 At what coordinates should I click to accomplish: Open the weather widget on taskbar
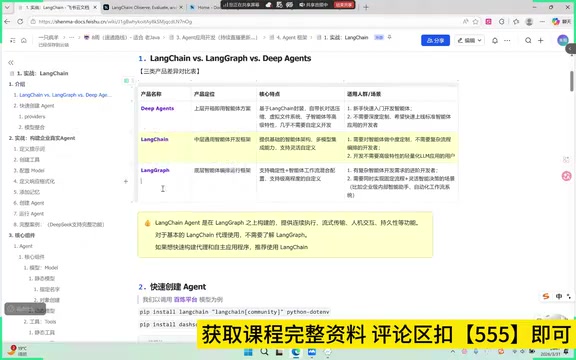click(17, 350)
